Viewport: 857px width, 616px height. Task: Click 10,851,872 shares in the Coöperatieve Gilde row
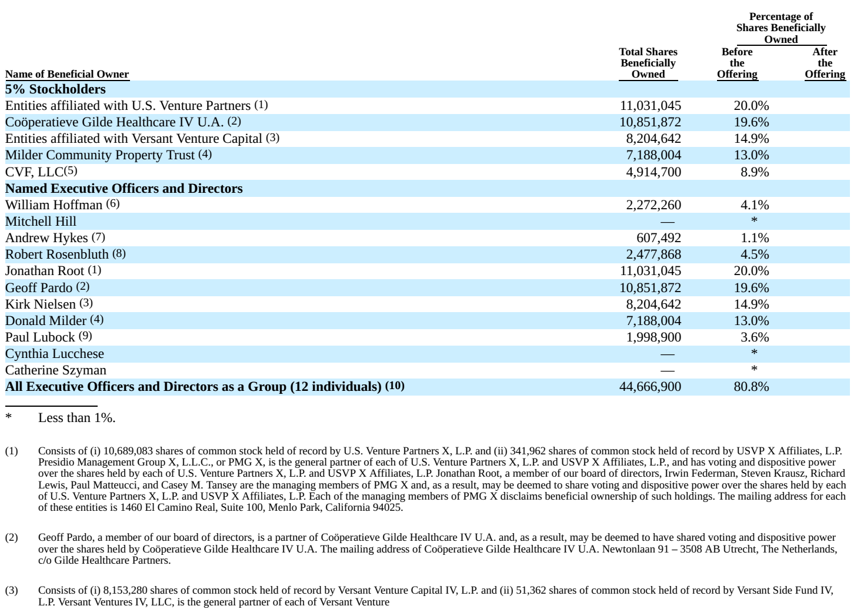click(651, 122)
